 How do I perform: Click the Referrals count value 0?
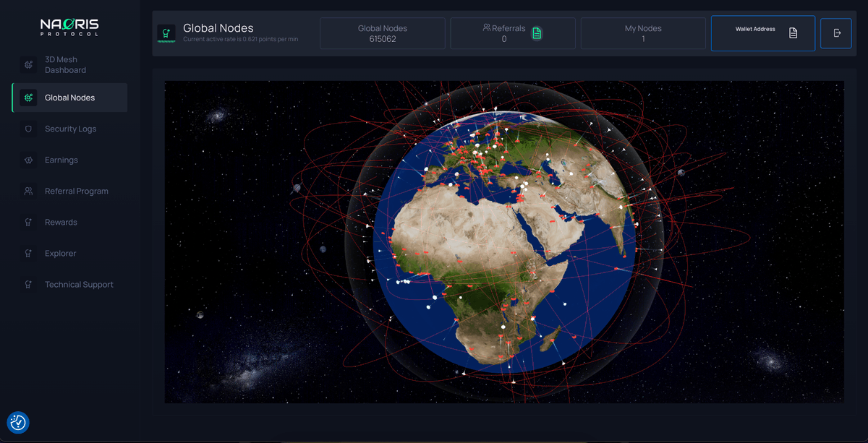point(504,39)
